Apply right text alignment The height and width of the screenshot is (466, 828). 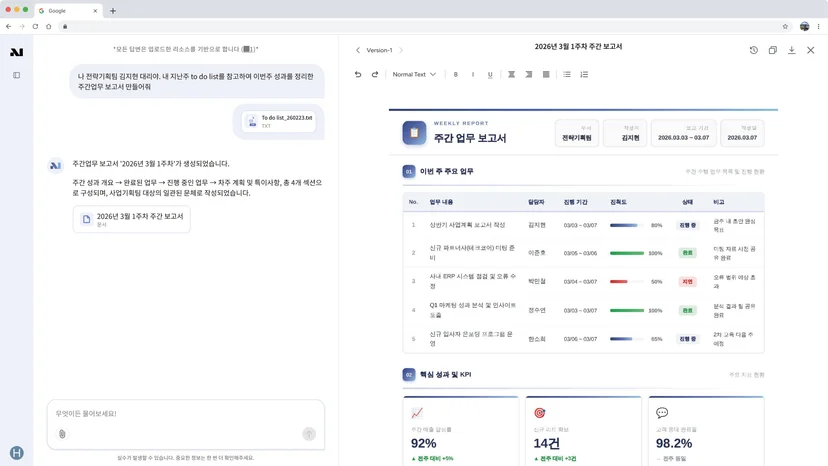pyautogui.click(x=529, y=74)
